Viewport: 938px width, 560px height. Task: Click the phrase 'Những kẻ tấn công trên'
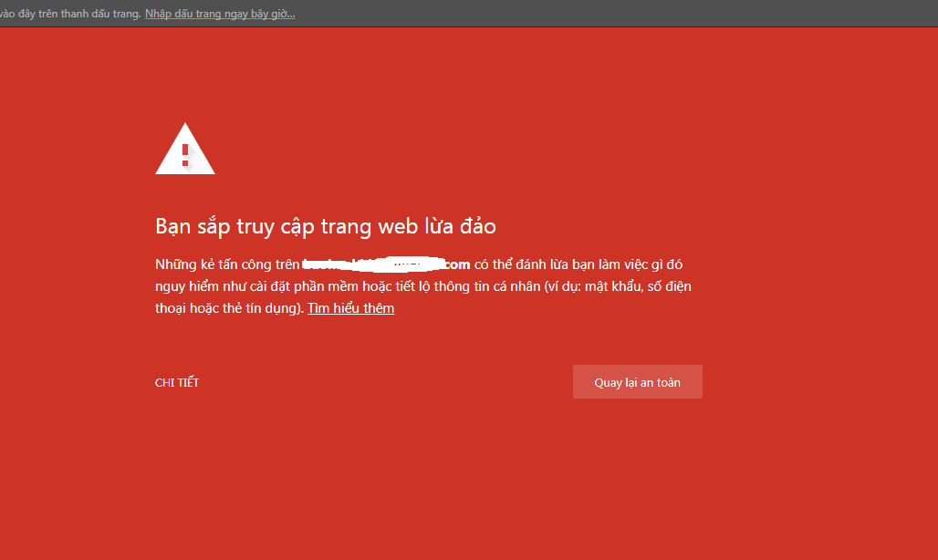pyautogui.click(x=226, y=264)
